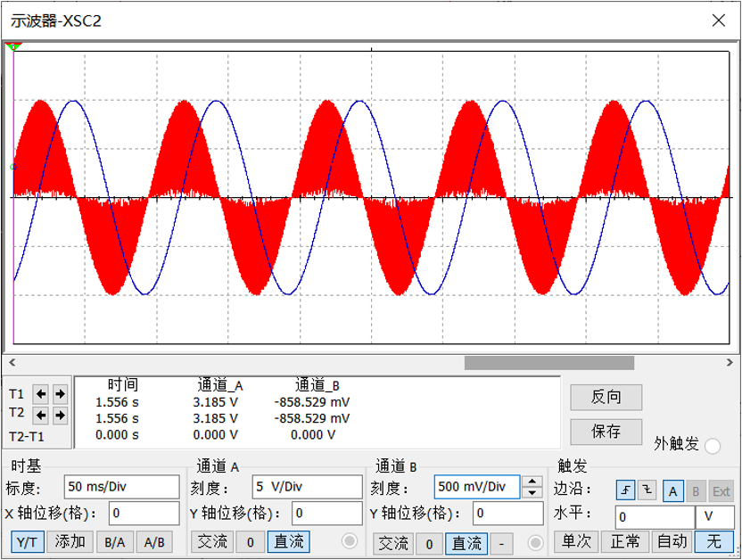Toggle the 外触发 radio button
Viewport: 742px width, 560px height.
(x=713, y=446)
